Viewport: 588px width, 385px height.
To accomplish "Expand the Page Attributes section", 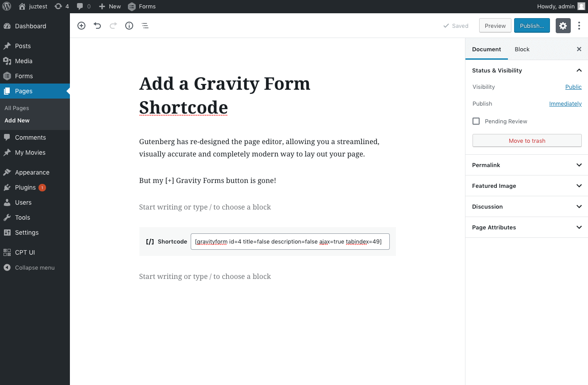I will [527, 227].
